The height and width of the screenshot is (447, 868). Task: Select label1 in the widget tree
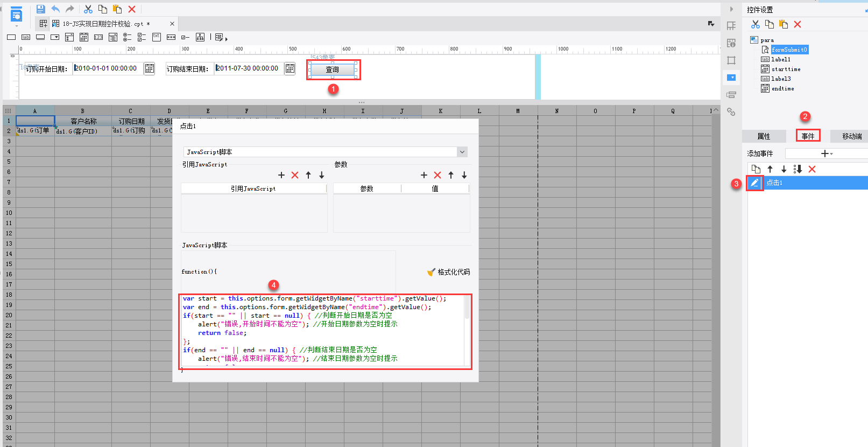pyautogui.click(x=781, y=59)
